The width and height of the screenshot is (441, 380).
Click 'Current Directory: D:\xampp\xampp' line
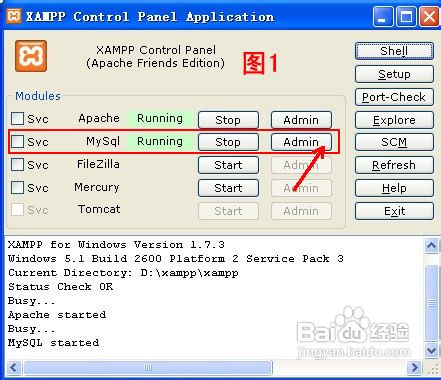click(123, 273)
